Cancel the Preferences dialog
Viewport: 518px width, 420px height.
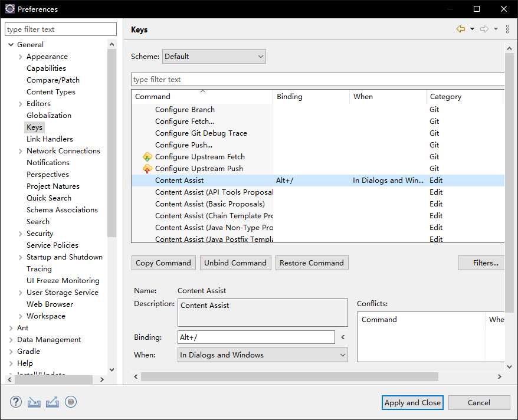pyautogui.click(x=479, y=402)
